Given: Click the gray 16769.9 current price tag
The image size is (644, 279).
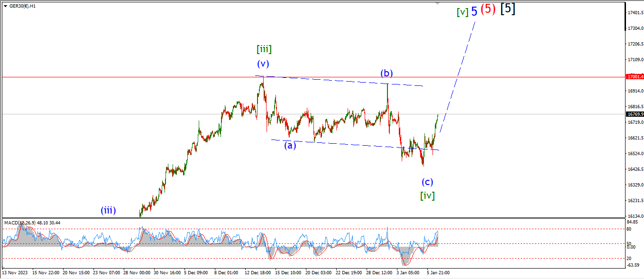Looking at the screenshot, I should click(635, 114).
